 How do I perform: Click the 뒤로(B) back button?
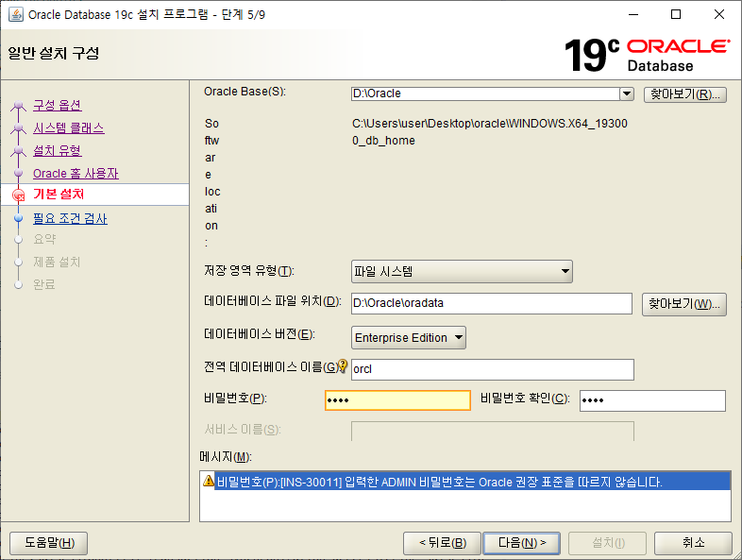pyautogui.click(x=442, y=542)
